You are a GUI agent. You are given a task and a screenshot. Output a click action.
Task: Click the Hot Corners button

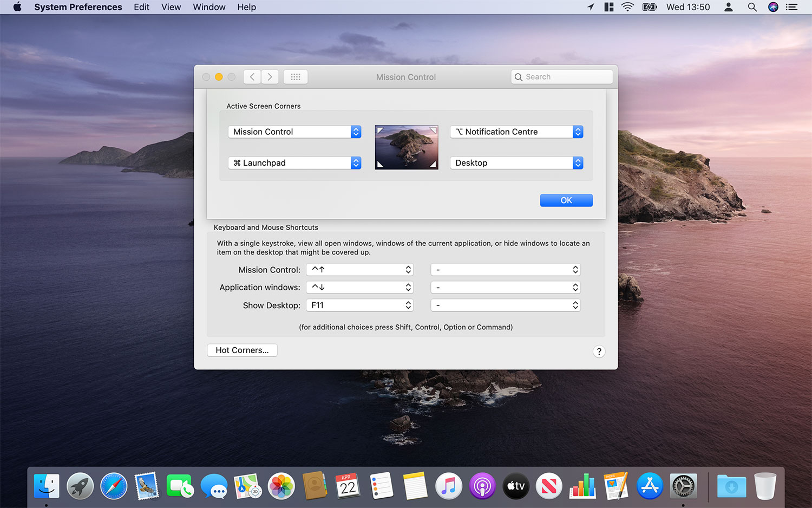click(x=242, y=350)
